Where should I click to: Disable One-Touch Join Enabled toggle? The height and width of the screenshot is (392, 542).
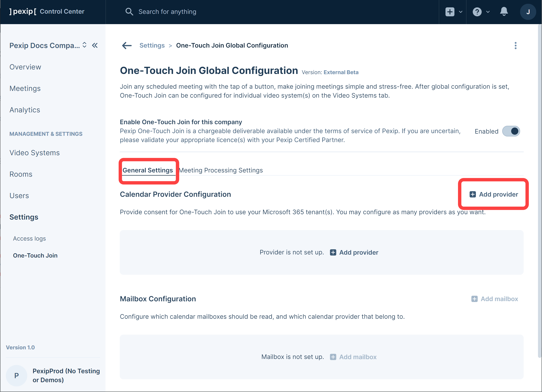pyautogui.click(x=511, y=131)
